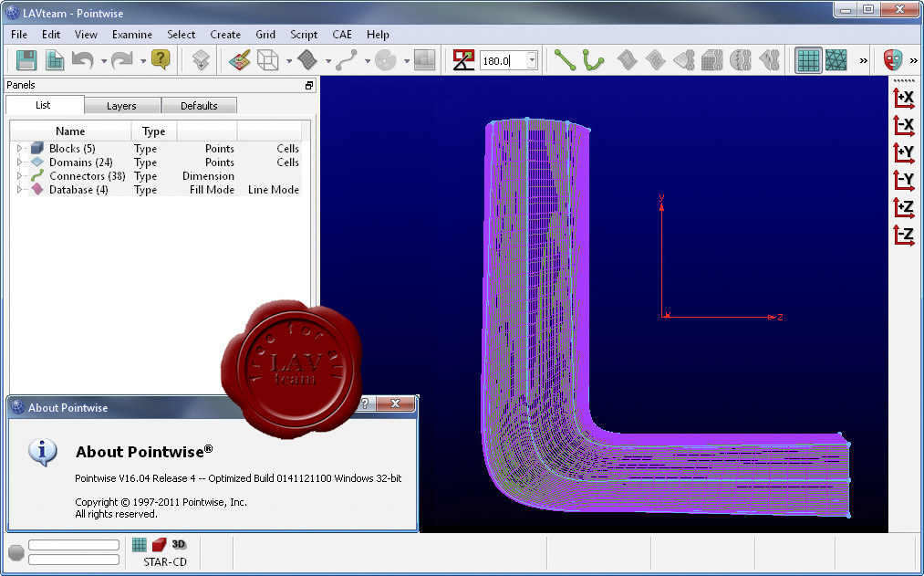Switch to the Layers tab

(x=122, y=106)
